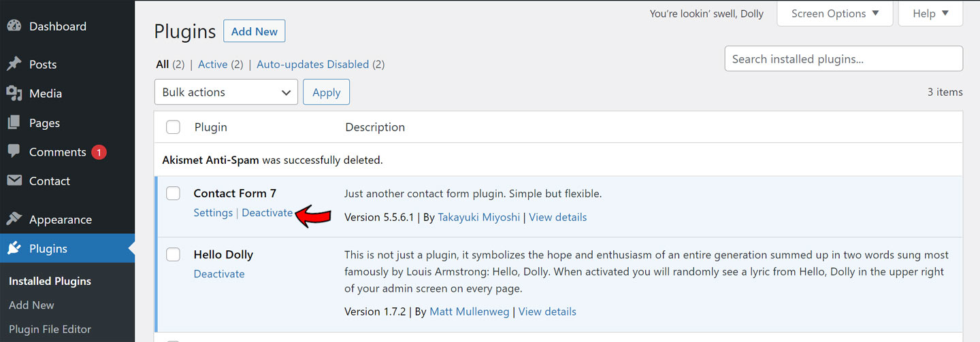The height and width of the screenshot is (342, 980).
Task: Click the '3 items' count text
Action: [x=945, y=92]
